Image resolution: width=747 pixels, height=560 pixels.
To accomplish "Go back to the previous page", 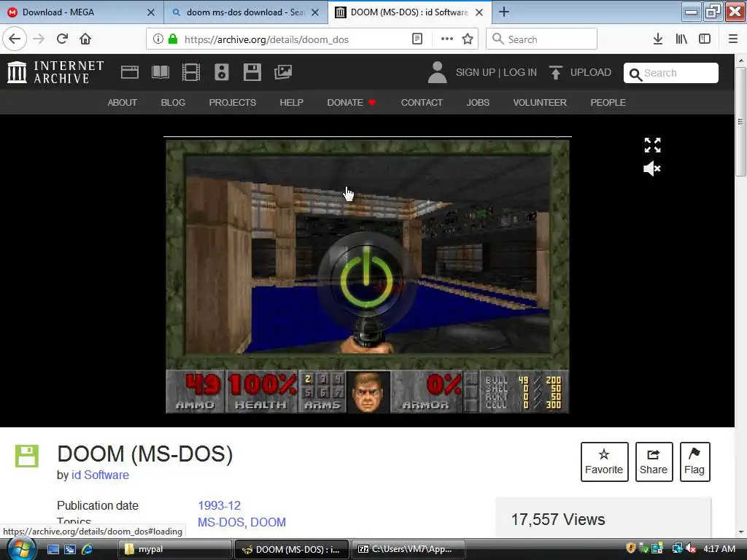I will point(15,39).
